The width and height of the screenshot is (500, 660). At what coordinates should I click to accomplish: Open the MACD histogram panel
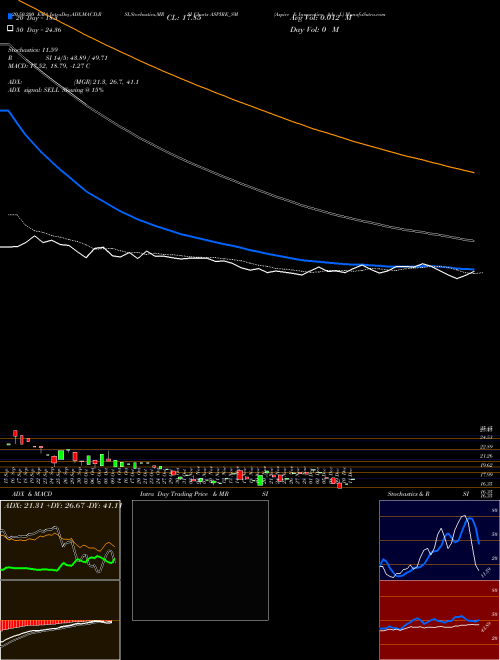tap(60, 620)
